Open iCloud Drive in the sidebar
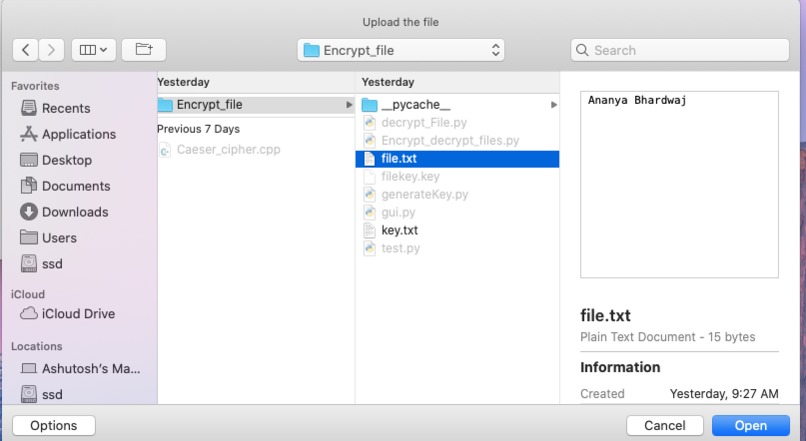The width and height of the screenshot is (806, 441). pyautogui.click(x=78, y=314)
